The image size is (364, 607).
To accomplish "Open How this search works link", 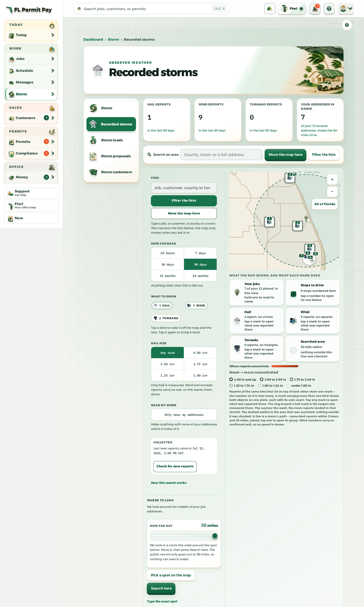I will [x=169, y=483].
